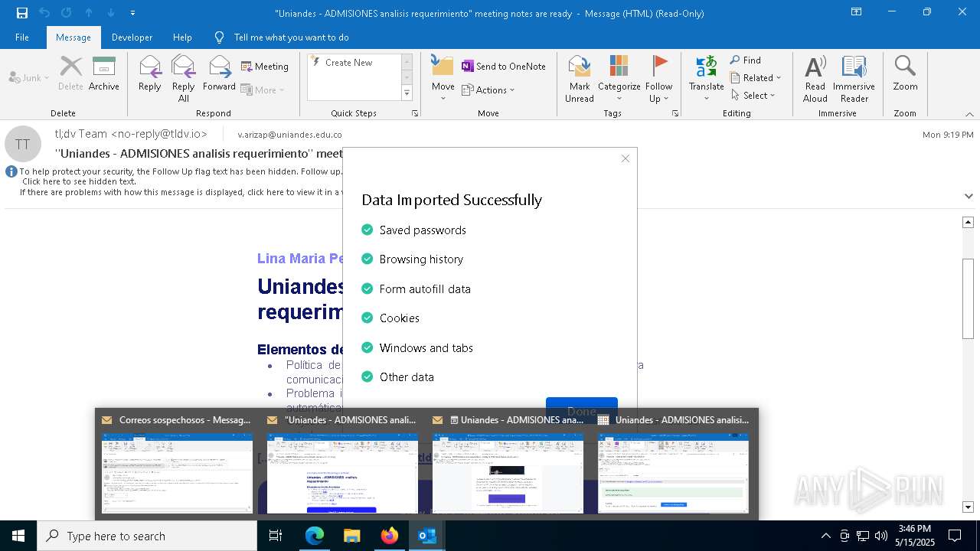Click Find in the Editing group
Image resolution: width=980 pixels, height=551 pixels.
[x=746, y=60]
